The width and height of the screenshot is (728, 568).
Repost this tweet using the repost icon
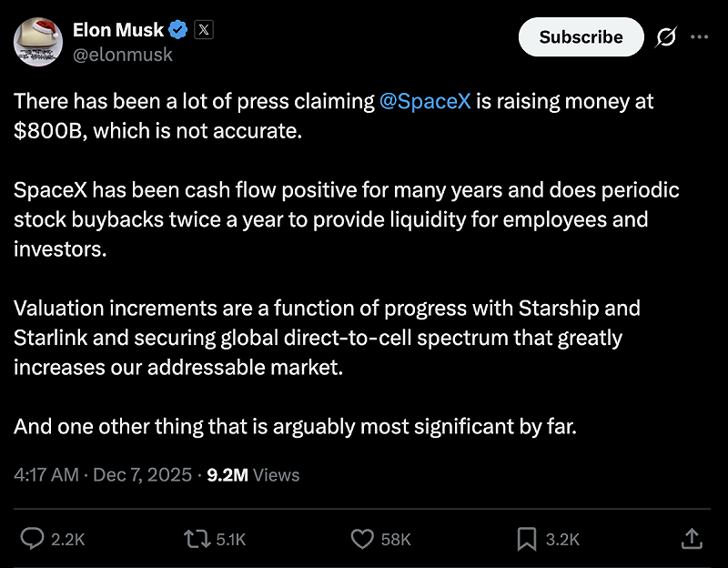(x=196, y=539)
